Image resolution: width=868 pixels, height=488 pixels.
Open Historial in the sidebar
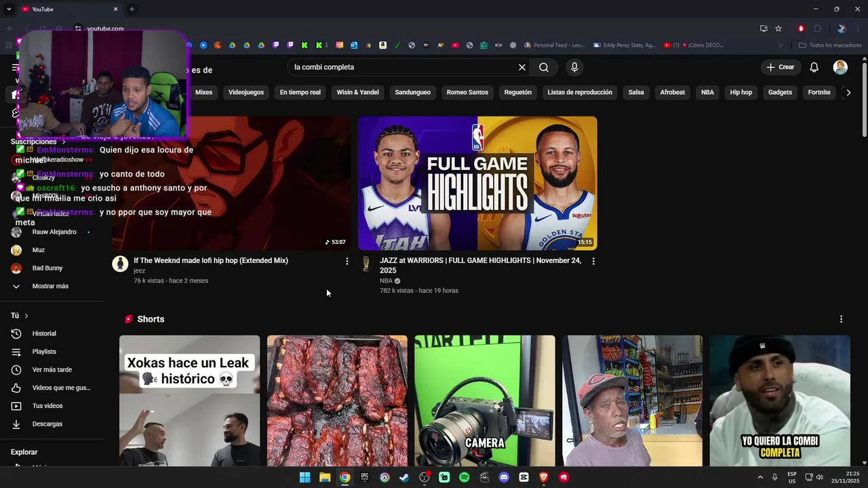[44, 333]
